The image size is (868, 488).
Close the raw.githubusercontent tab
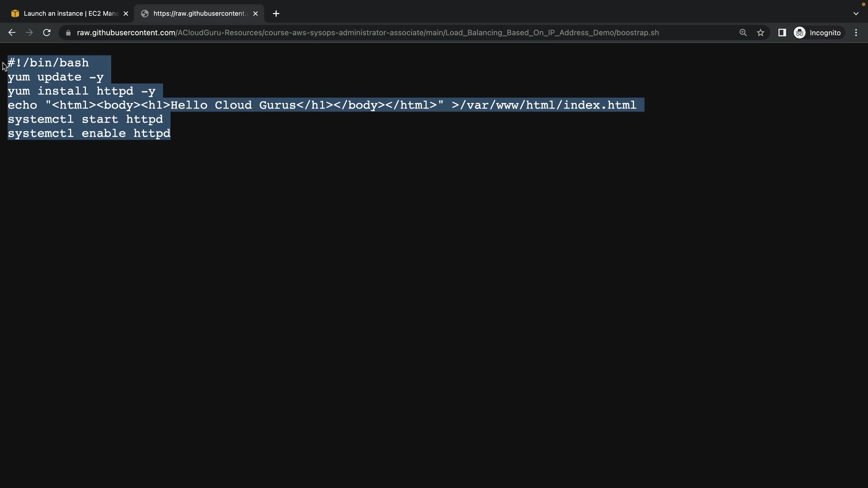tap(255, 14)
